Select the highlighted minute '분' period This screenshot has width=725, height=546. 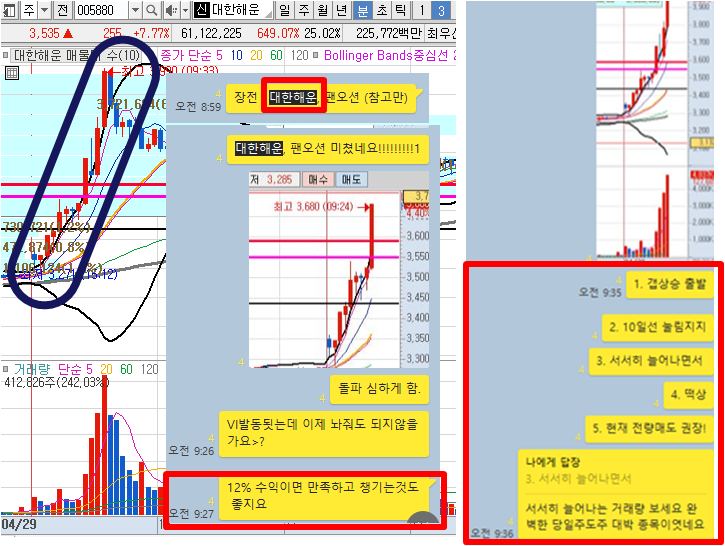pyautogui.click(x=362, y=10)
